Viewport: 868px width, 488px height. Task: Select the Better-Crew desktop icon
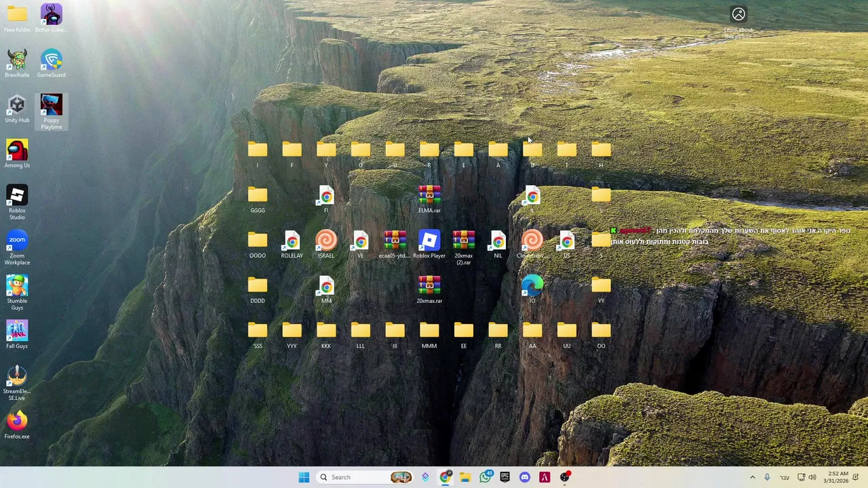[x=51, y=18]
